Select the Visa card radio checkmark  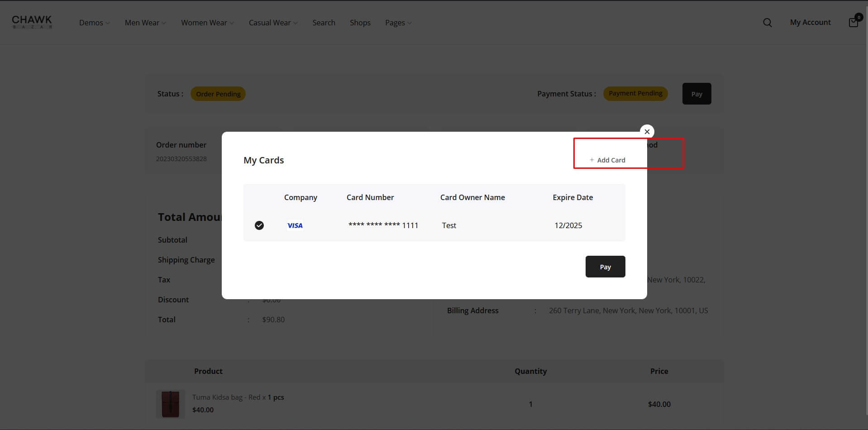(259, 225)
